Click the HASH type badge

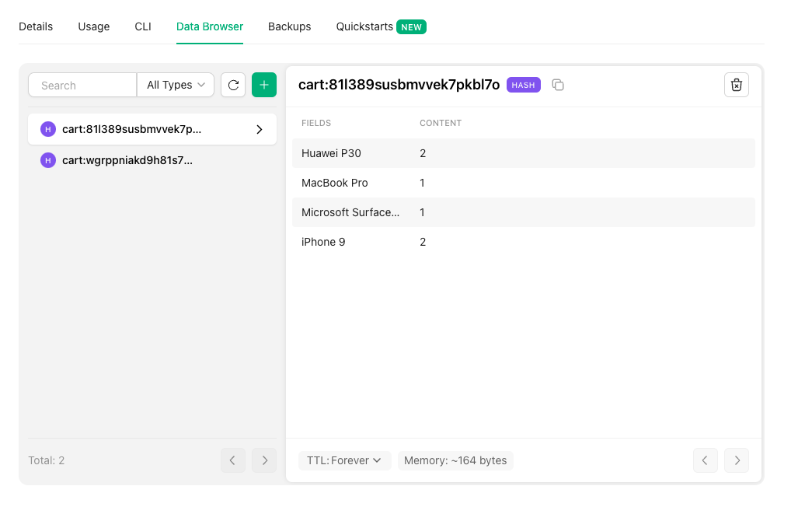coord(524,85)
